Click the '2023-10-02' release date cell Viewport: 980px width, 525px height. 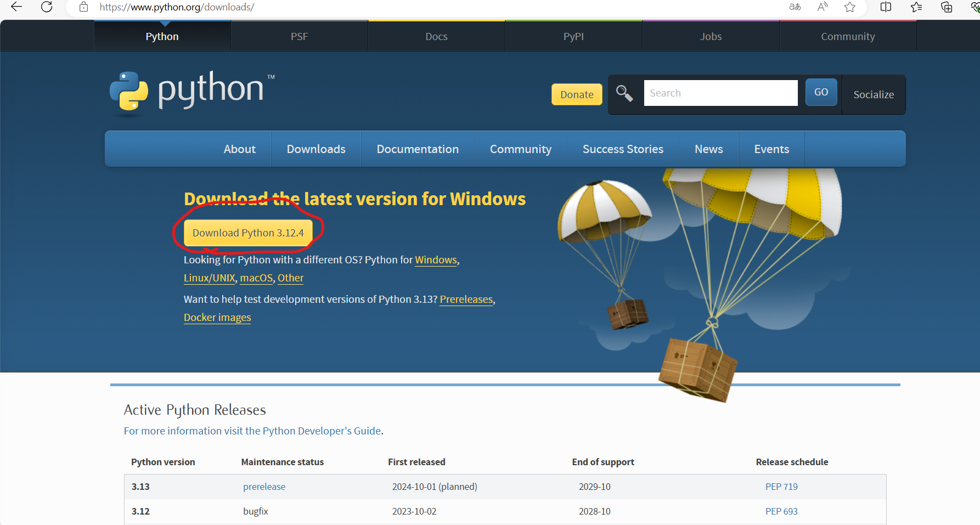pyautogui.click(x=414, y=511)
